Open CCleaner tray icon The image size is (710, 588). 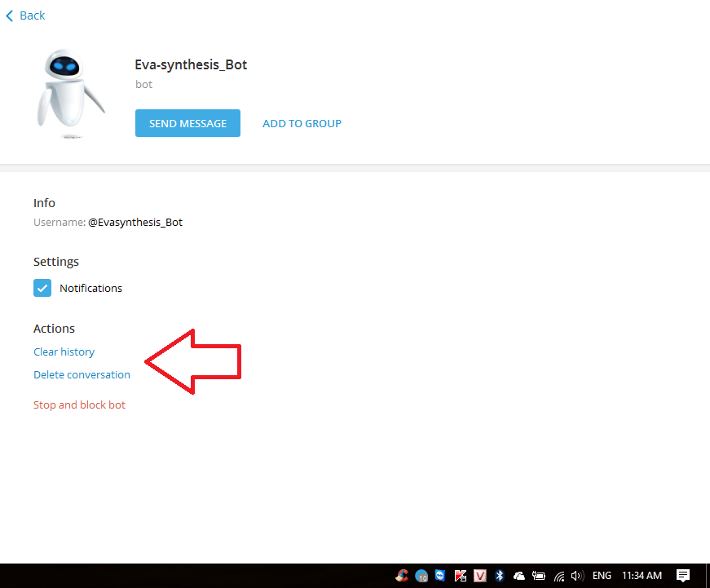coord(402,576)
